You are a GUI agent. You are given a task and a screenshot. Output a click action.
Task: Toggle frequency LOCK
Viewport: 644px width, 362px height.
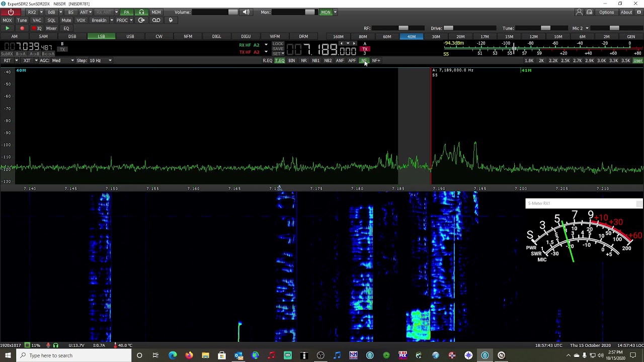(278, 44)
